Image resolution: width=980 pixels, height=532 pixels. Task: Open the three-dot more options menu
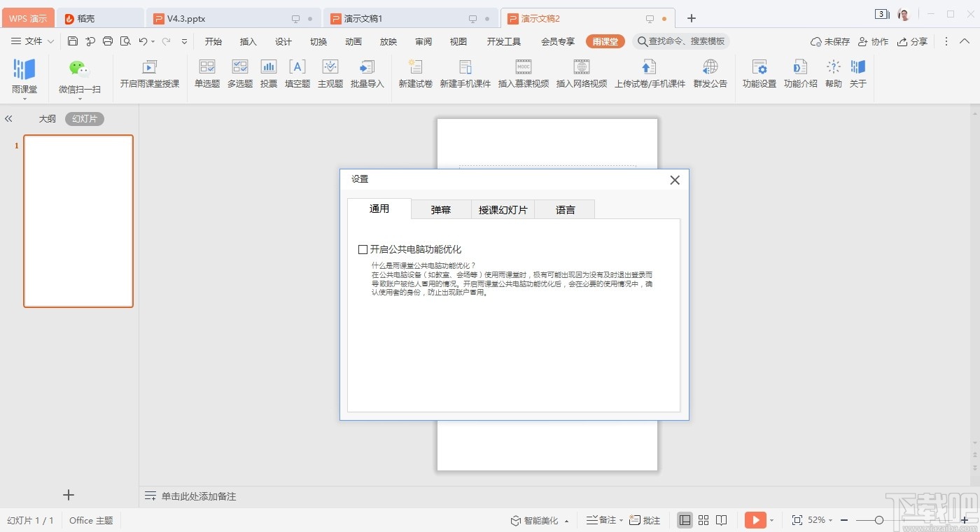946,41
